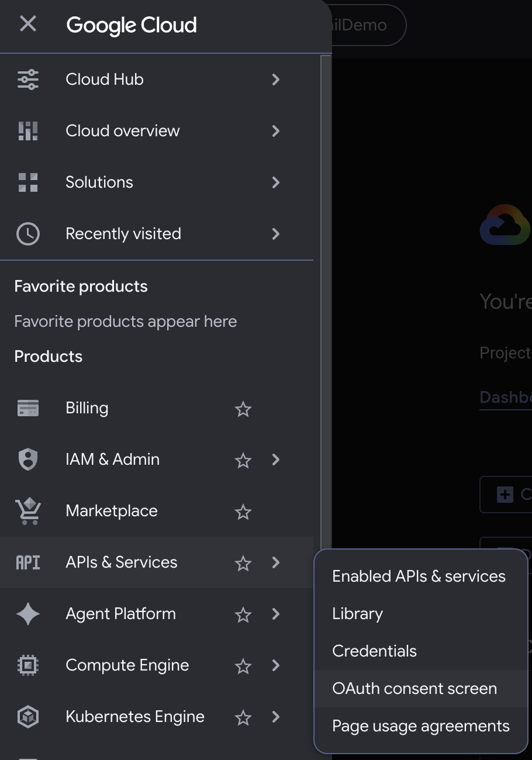The width and height of the screenshot is (532, 760).
Task: Open the Recently visited label
Action: (x=123, y=234)
